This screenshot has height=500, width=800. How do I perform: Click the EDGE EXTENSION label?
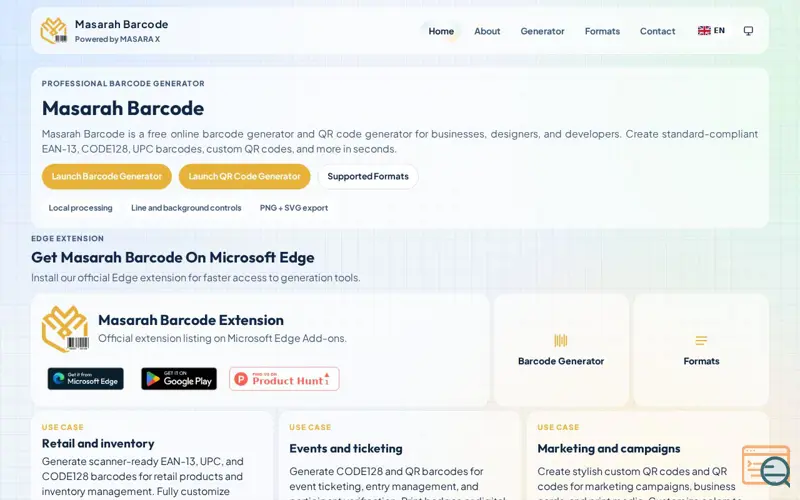click(67, 238)
